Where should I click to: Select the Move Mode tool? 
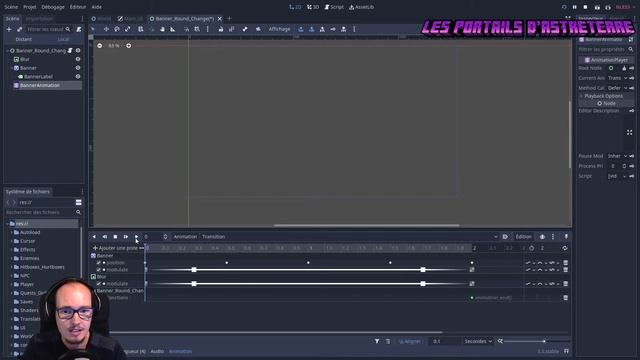coord(106,29)
